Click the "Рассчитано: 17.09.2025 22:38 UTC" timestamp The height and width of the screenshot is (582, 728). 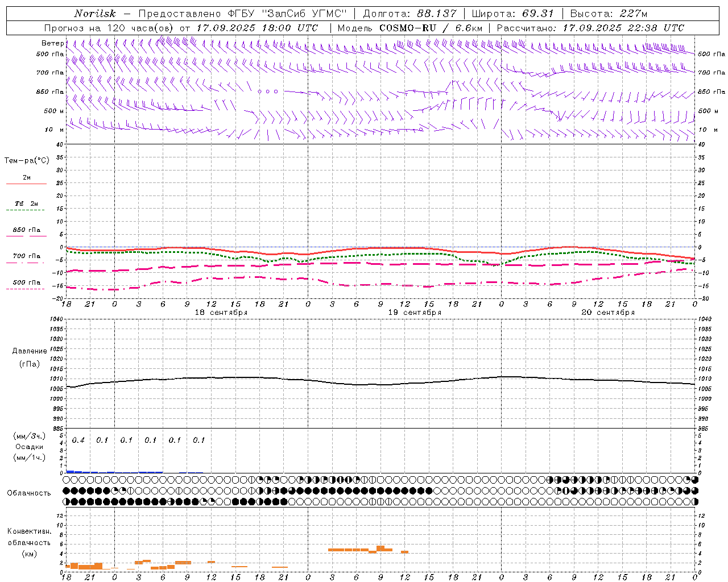pos(590,28)
